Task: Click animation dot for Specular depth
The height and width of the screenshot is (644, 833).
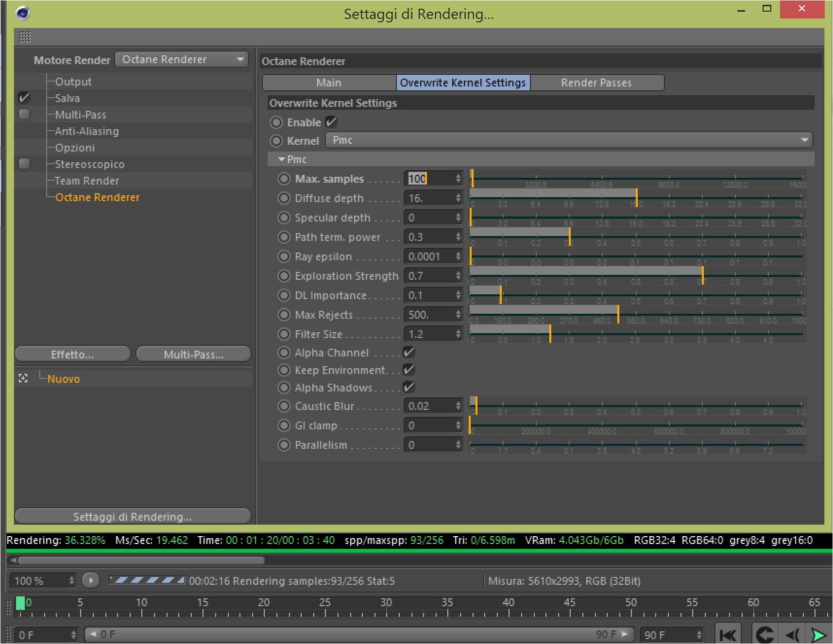Action: tap(284, 218)
